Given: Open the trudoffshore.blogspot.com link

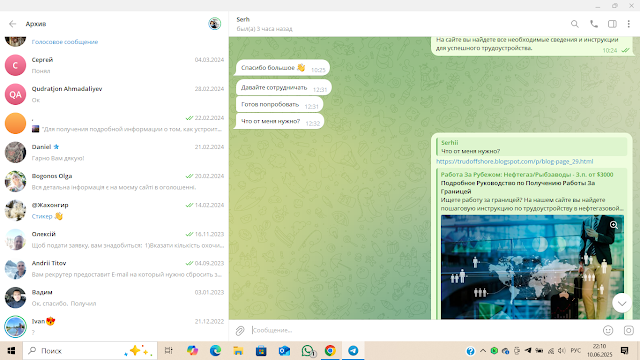Looking at the screenshot, I should point(514,162).
